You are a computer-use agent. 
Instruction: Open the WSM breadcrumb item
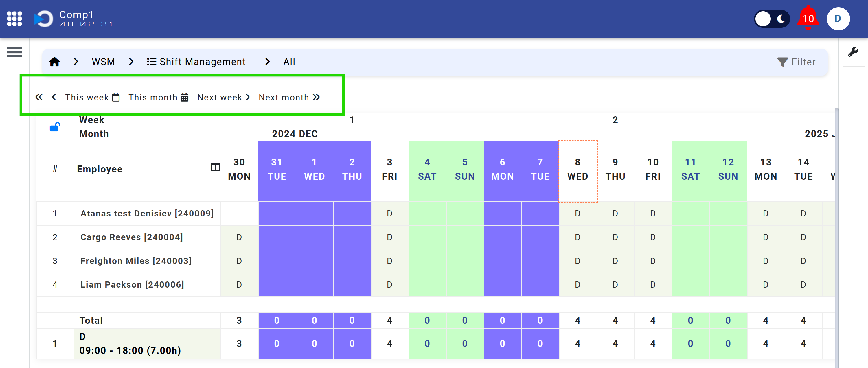point(103,62)
